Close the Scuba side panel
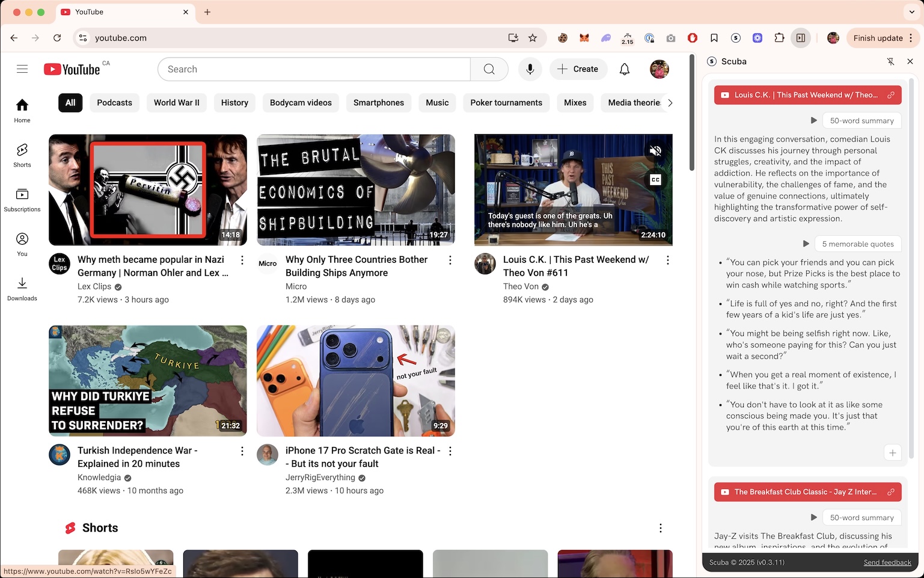This screenshot has height=578, width=924. pos(910,61)
